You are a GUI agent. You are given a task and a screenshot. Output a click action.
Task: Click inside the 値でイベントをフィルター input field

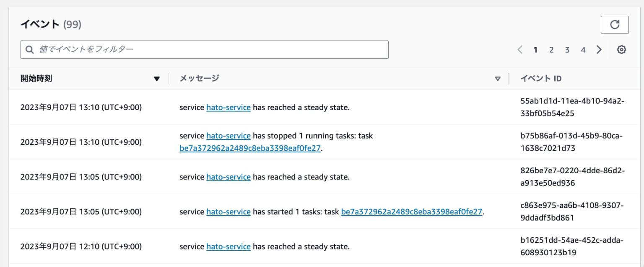(x=168, y=49)
